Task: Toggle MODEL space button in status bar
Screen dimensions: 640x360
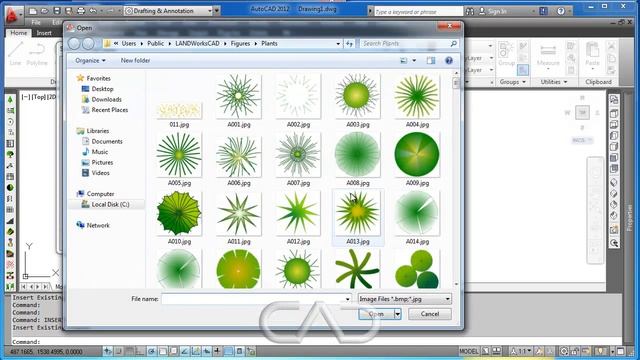Action: 469,351
